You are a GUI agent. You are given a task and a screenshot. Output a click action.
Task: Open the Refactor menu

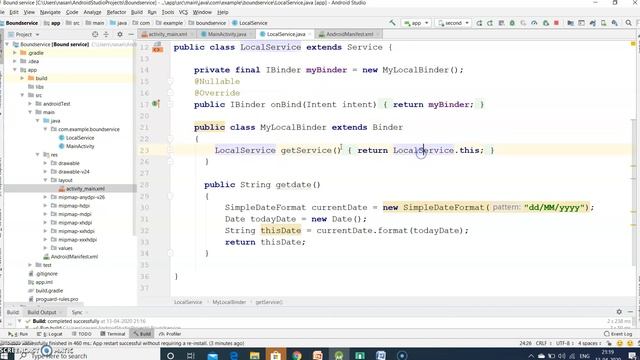(x=116, y=12)
